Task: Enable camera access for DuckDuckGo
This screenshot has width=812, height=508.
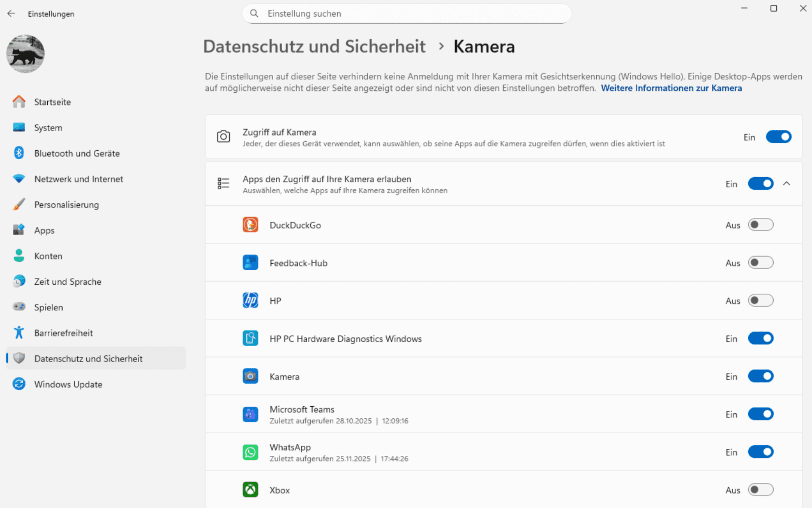Action: click(760, 225)
